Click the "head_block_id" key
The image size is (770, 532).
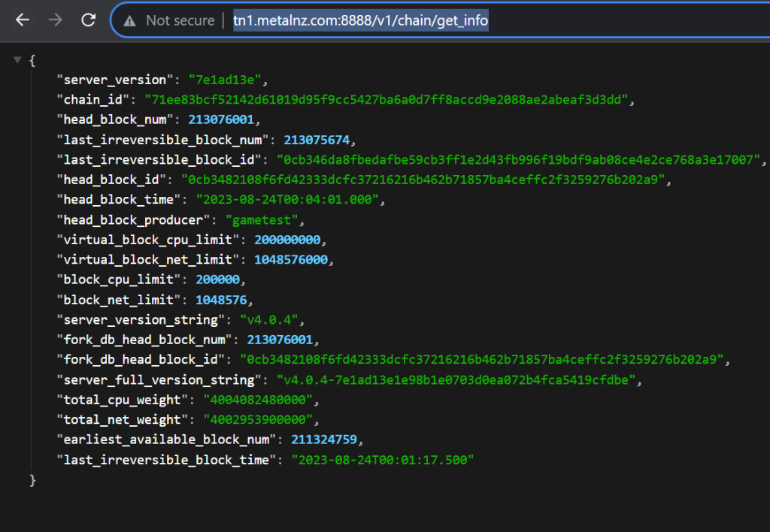pyautogui.click(x=111, y=180)
